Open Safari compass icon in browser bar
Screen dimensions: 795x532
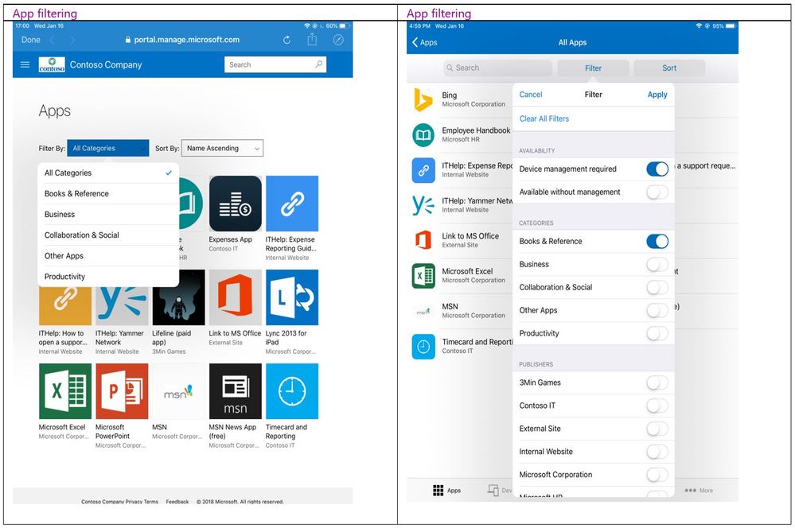[338, 40]
